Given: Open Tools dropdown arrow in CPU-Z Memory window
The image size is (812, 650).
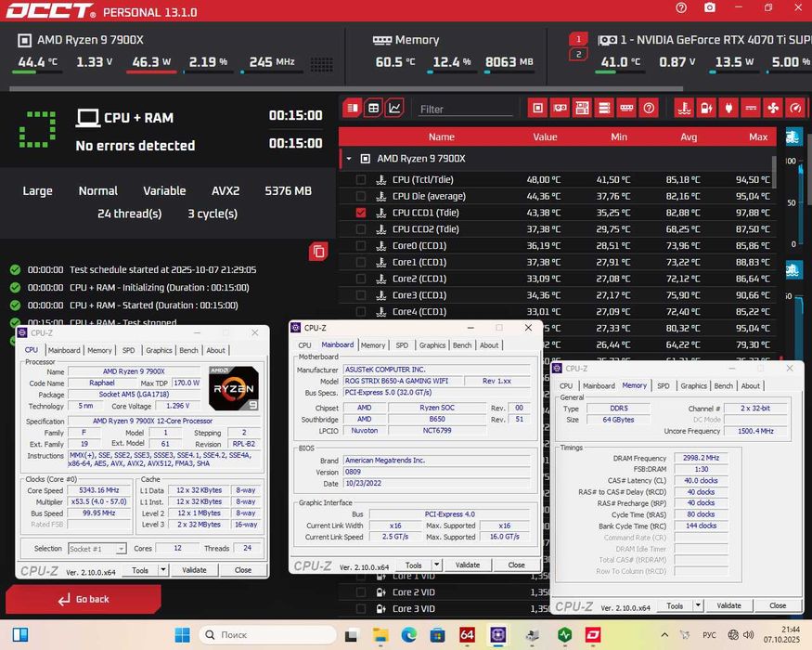Looking at the screenshot, I should point(698,605).
